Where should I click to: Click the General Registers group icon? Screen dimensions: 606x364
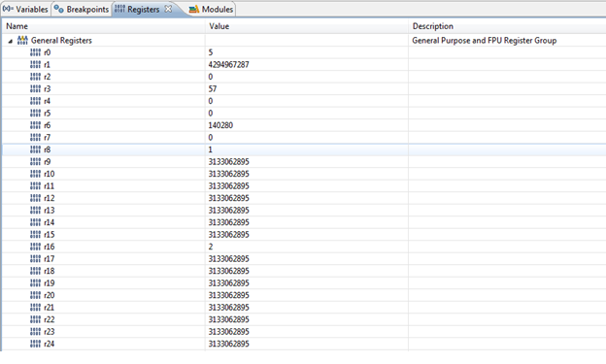pos(22,40)
